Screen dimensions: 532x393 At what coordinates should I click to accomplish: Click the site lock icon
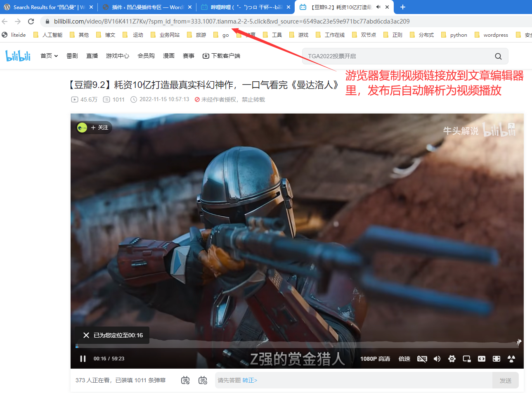[x=47, y=21]
